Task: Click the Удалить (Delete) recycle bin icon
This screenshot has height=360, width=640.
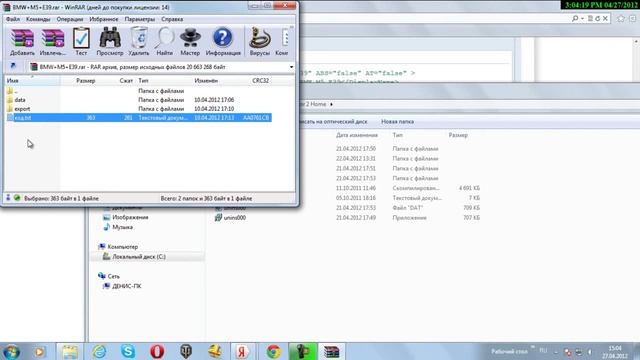Action: [139, 41]
